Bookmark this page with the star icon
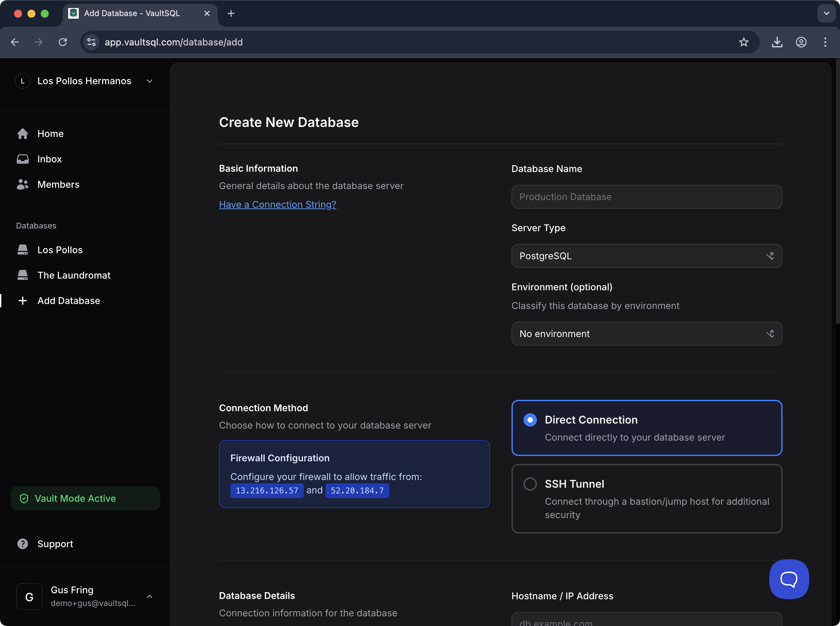Image resolution: width=840 pixels, height=626 pixels. click(x=744, y=42)
